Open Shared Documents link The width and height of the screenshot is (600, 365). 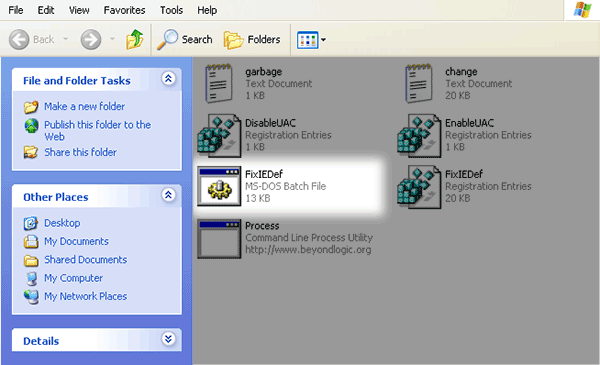85,260
